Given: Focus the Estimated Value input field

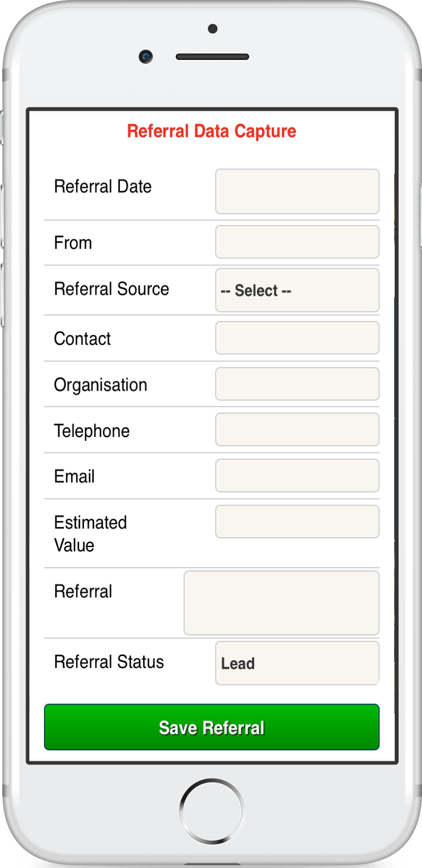Looking at the screenshot, I should point(297,521).
